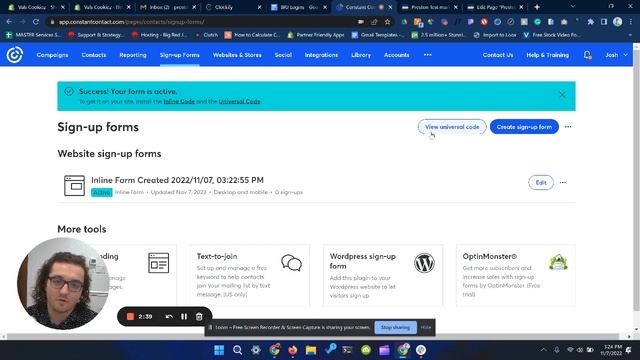Switch to the Edit Page browser tab

click(495, 7)
